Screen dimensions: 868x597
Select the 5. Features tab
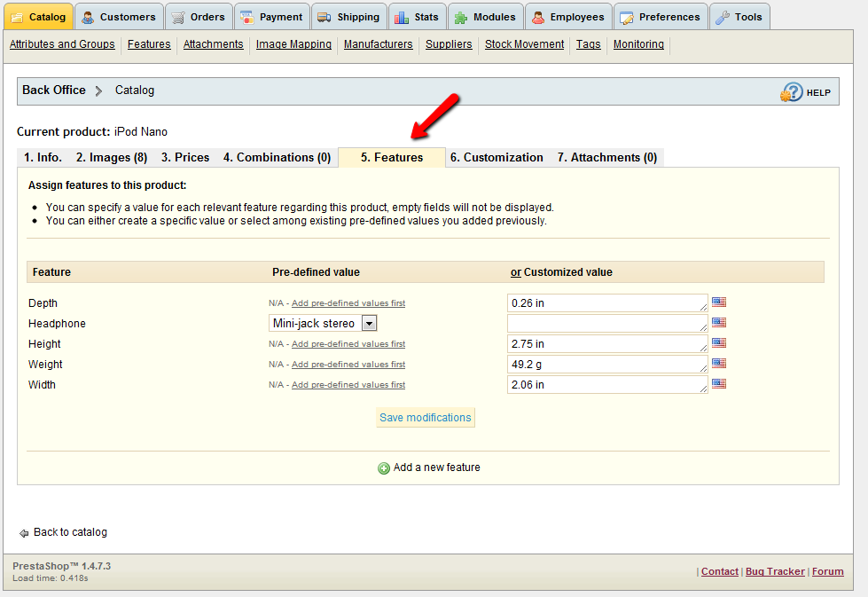392,157
